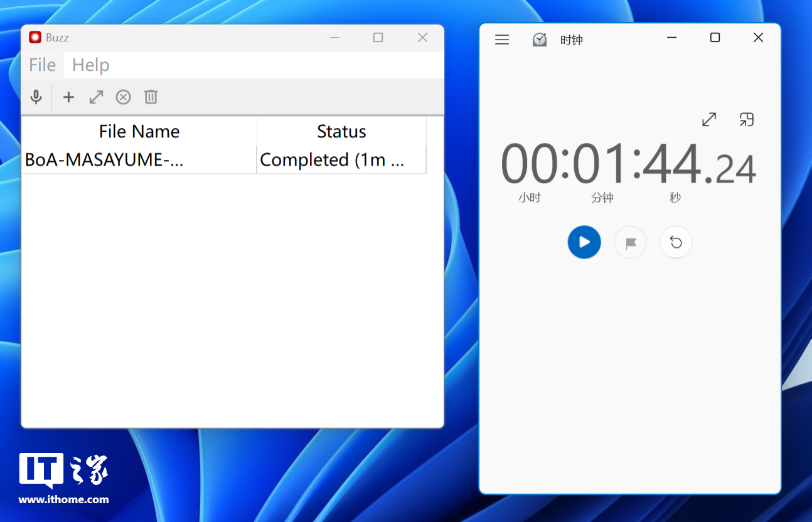Screen dimensions: 812x522
Task: Click the File Name column header
Action: pyautogui.click(x=139, y=131)
